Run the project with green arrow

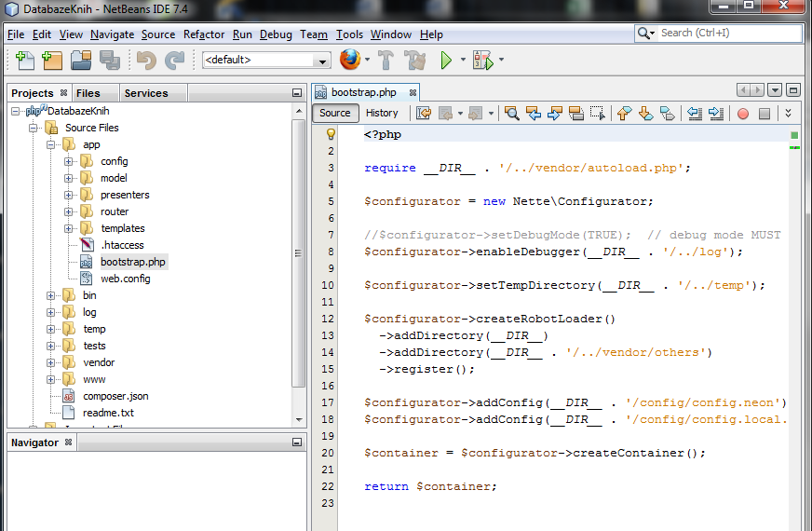[x=446, y=61]
